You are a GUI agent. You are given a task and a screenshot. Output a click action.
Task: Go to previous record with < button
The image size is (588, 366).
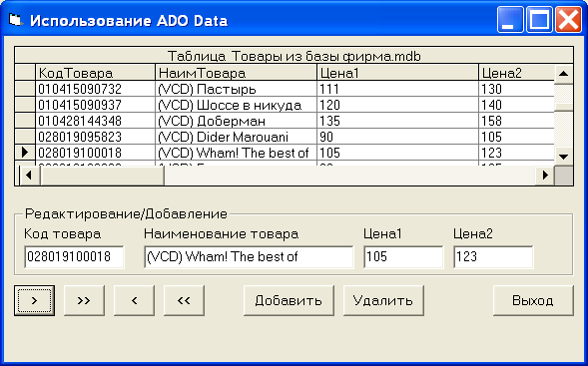(134, 300)
